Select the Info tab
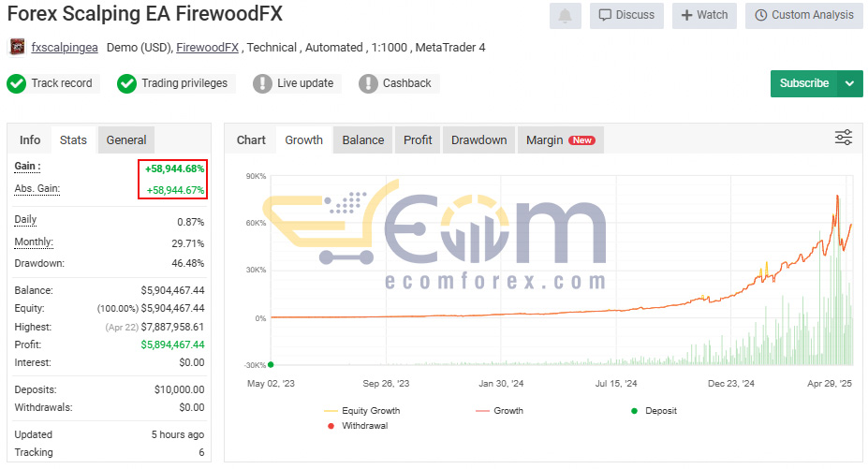The image size is (868, 469). (30, 140)
